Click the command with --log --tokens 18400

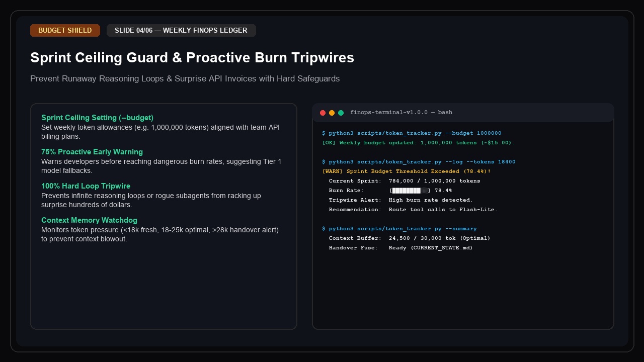(419, 162)
